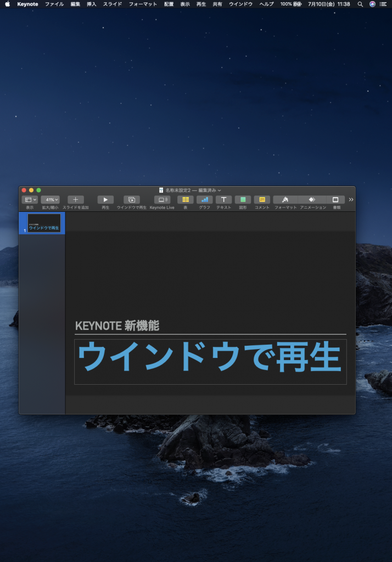Open Notification Center list icon
The width and height of the screenshot is (392, 562).
383,4
